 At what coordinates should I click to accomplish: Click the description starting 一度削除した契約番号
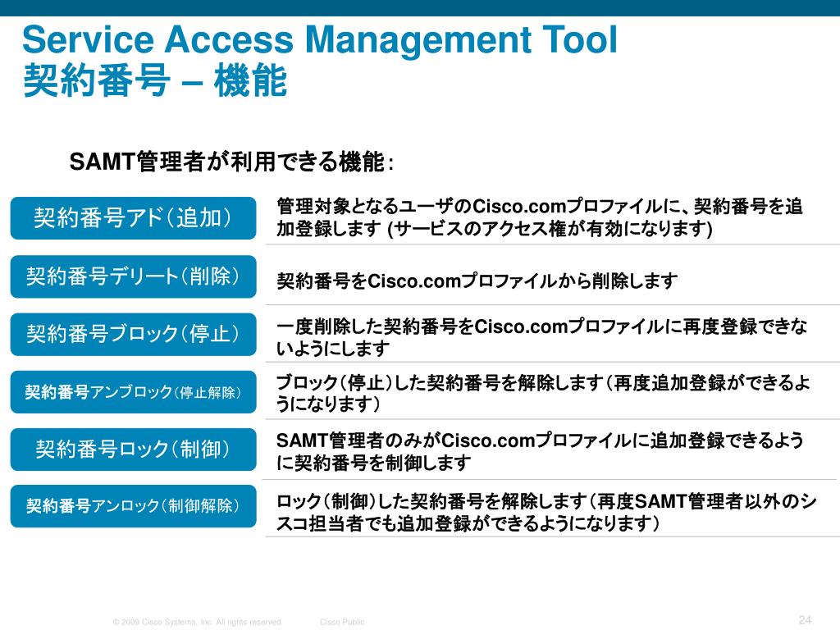tap(541, 337)
